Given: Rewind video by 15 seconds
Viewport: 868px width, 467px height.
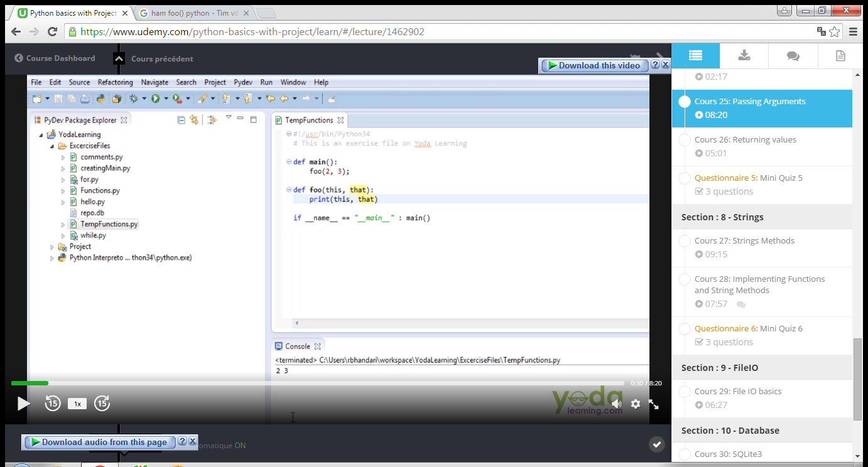Looking at the screenshot, I should 52,404.
